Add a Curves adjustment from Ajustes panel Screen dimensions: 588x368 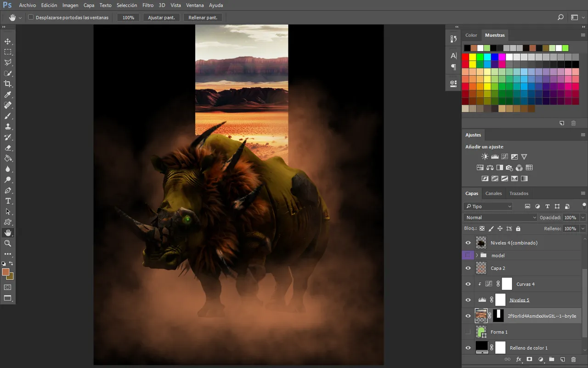pos(504,157)
